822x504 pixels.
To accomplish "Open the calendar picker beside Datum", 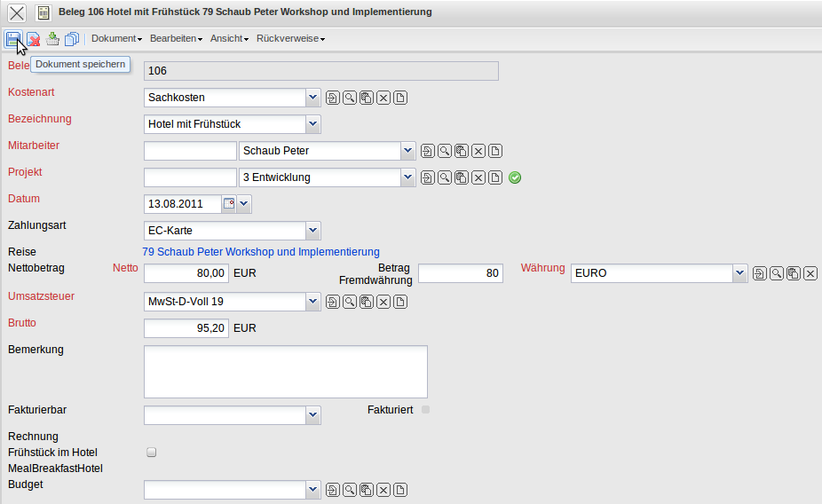I will 228,204.
